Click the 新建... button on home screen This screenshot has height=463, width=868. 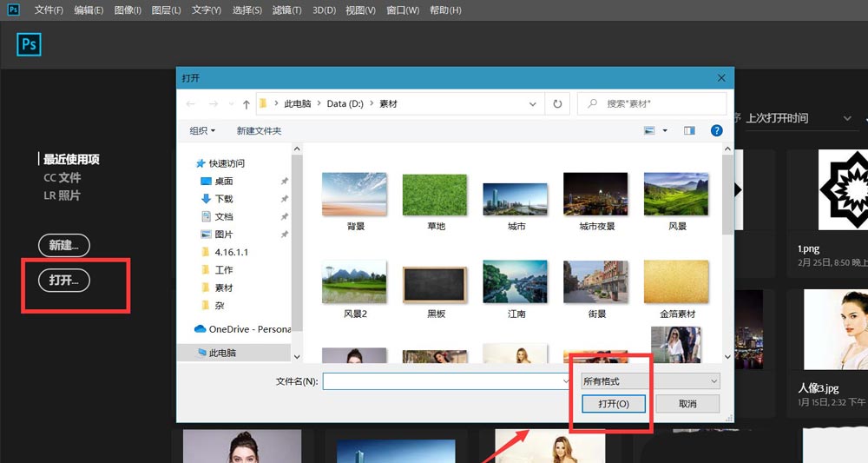pyautogui.click(x=64, y=245)
